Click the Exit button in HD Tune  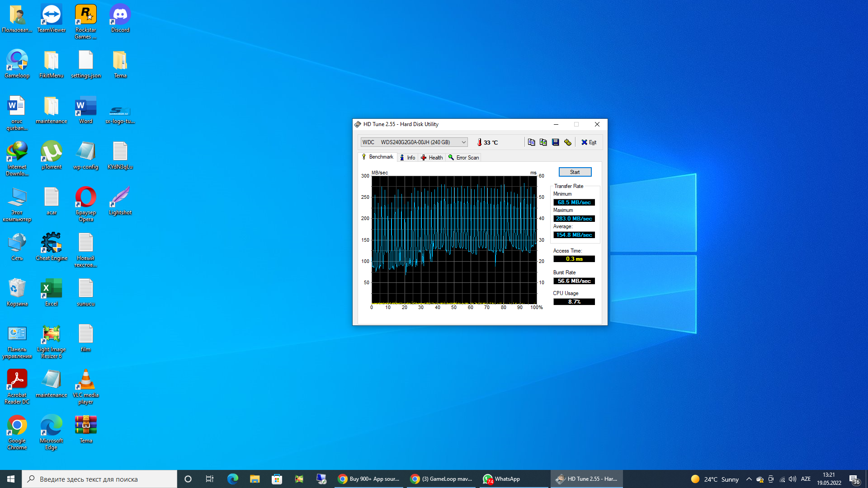coord(589,142)
